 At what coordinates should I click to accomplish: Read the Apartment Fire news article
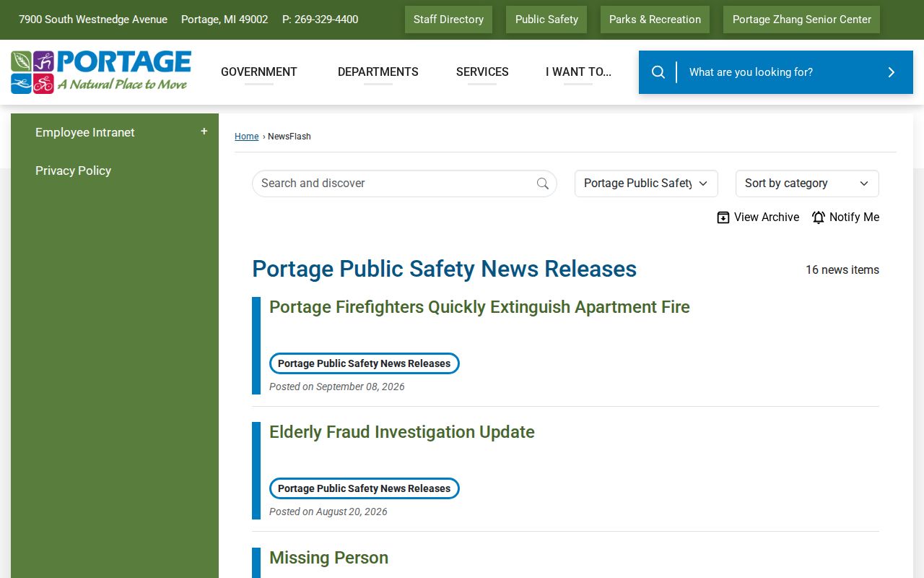click(479, 307)
